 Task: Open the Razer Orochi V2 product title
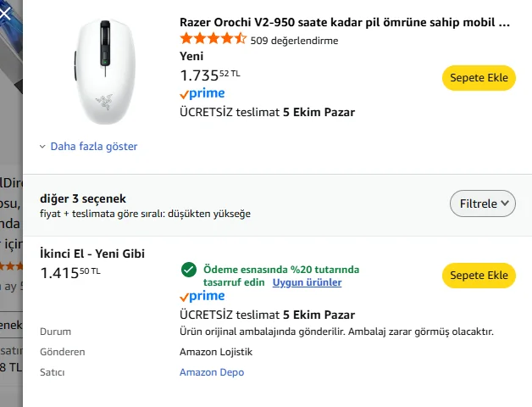(345, 23)
